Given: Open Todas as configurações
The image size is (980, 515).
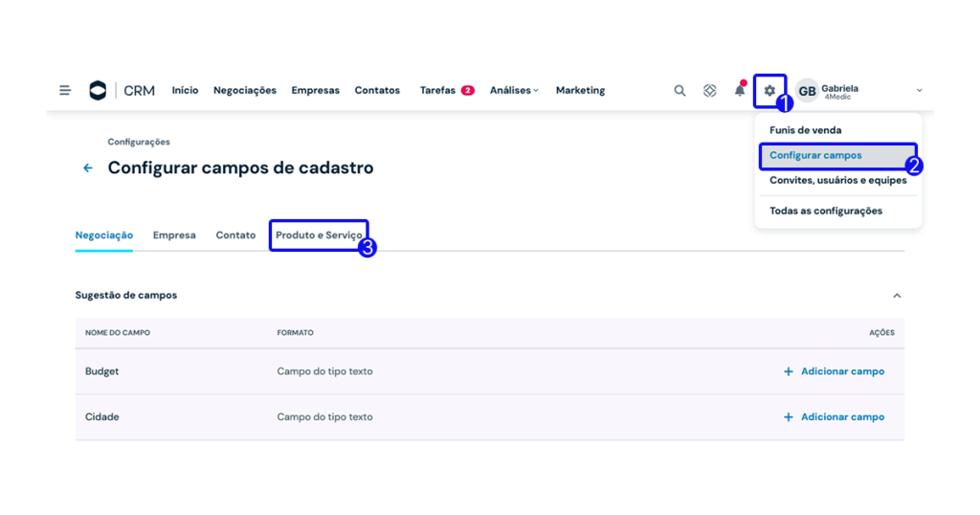Looking at the screenshot, I should click(825, 211).
